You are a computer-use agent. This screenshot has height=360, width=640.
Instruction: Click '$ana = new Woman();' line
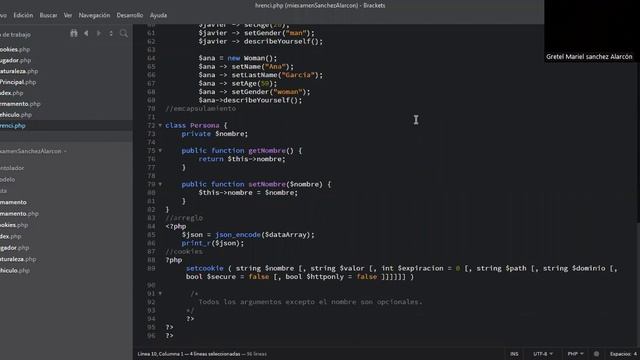[238, 58]
